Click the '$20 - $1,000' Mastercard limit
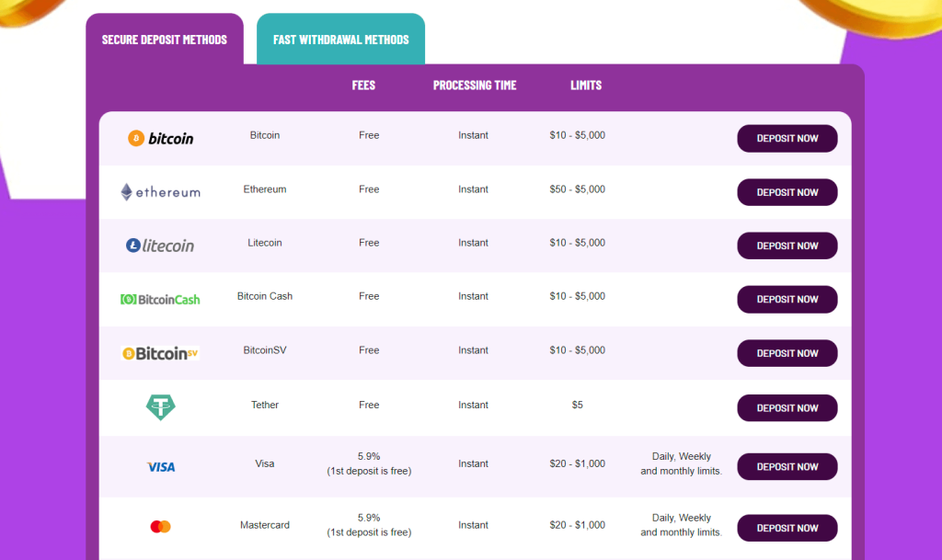Image resolution: width=942 pixels, height=560 pixels. [x=578, y=524]
